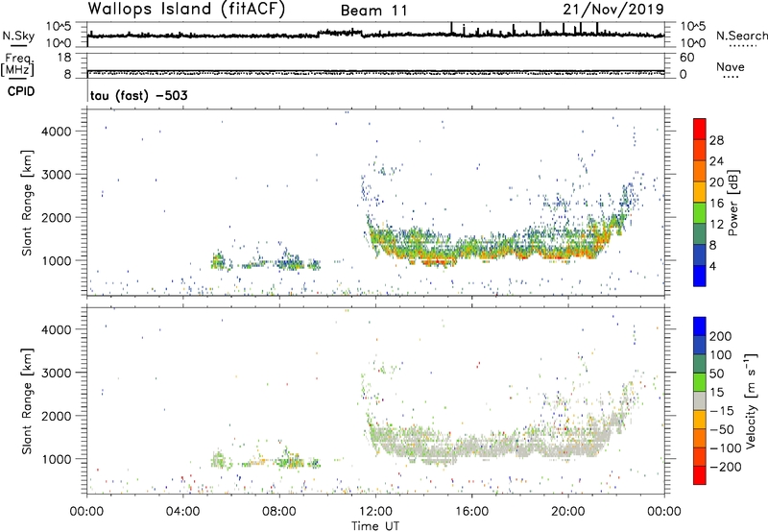The image size is (768, 532).
Task: Click the 200 label on the velocity scale
Action: (721, 336)
